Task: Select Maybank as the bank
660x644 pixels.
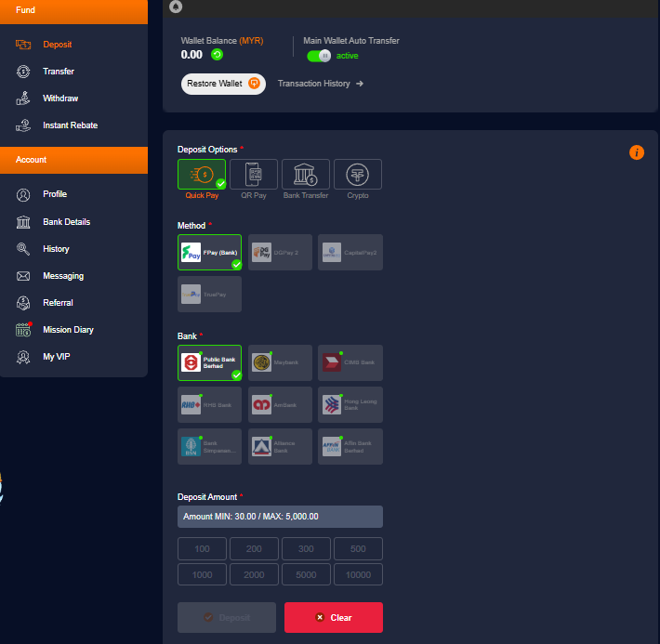Action: click(x=280, y=362)
